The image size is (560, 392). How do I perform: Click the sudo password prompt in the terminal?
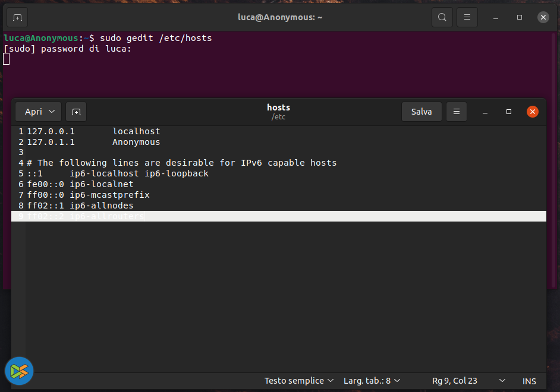click(68, 49)
